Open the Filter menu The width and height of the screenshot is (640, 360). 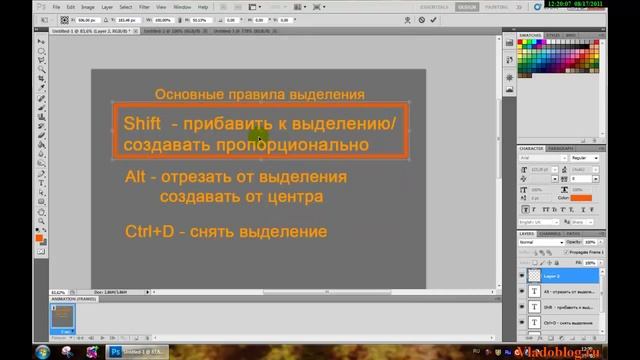(x=144, y=7)
